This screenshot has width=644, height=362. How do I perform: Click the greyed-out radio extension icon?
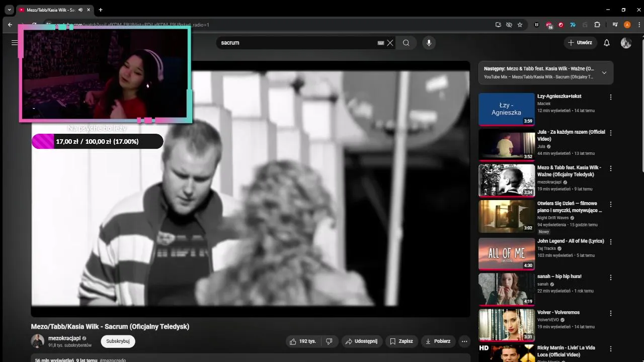point(585,25)
